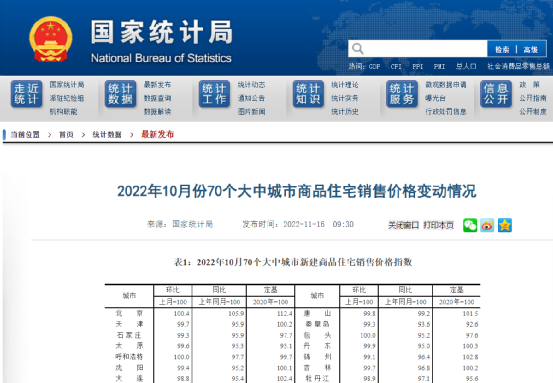Open 微观数据申请 menu link
The width and height of the screenshot is (553, 383).
point(446,85)
